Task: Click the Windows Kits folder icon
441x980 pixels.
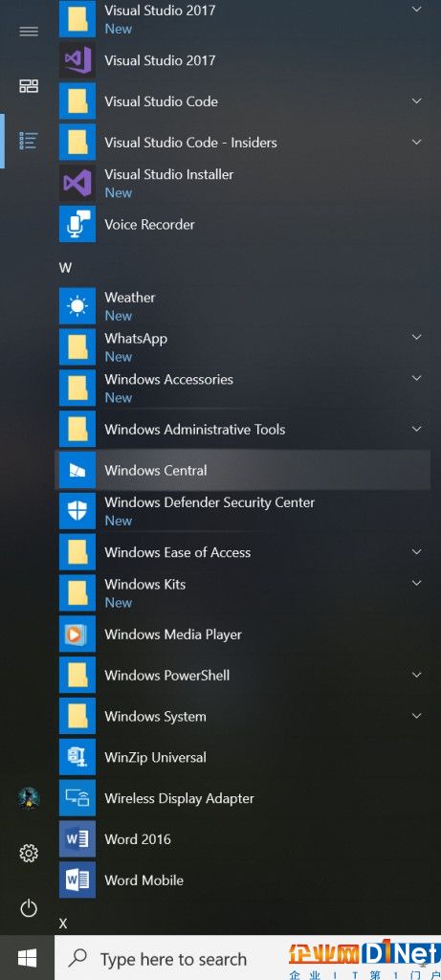Action: coord(77,592)
